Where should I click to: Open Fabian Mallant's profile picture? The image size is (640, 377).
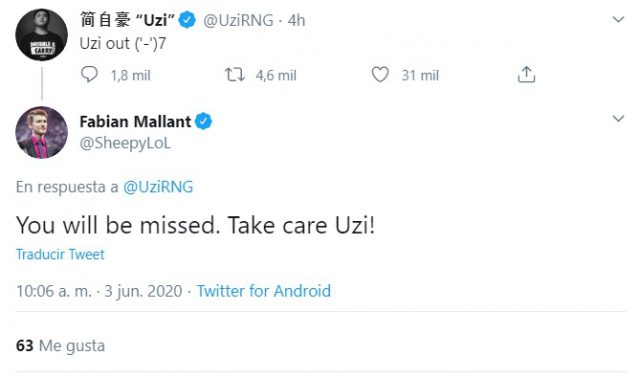point(41,132)
